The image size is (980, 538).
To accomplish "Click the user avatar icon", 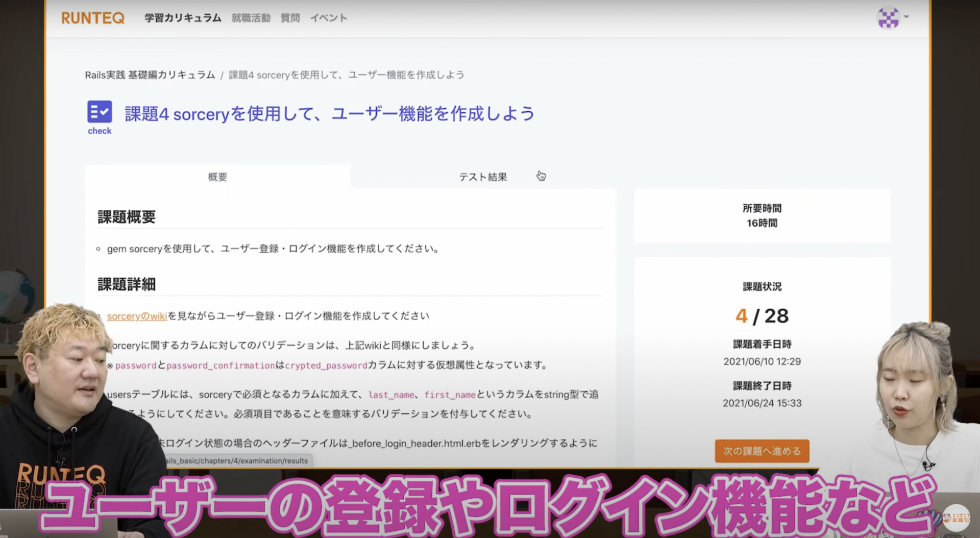I will tap(888, 18).
